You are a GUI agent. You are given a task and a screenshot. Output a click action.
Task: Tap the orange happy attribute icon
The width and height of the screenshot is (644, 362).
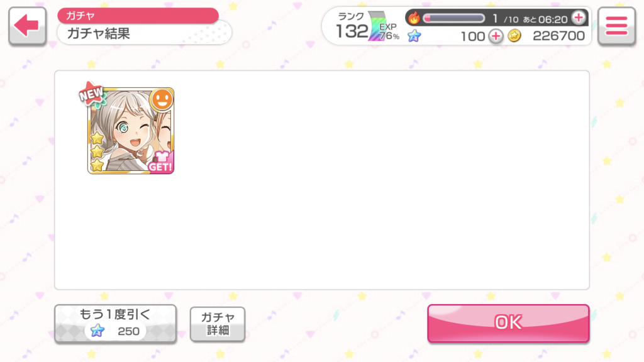click(x=162, y=100)
